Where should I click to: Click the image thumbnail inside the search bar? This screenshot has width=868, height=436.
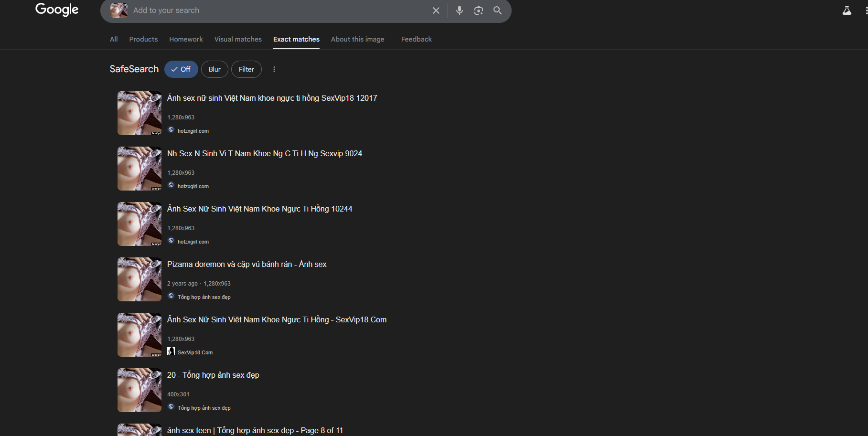119,11
